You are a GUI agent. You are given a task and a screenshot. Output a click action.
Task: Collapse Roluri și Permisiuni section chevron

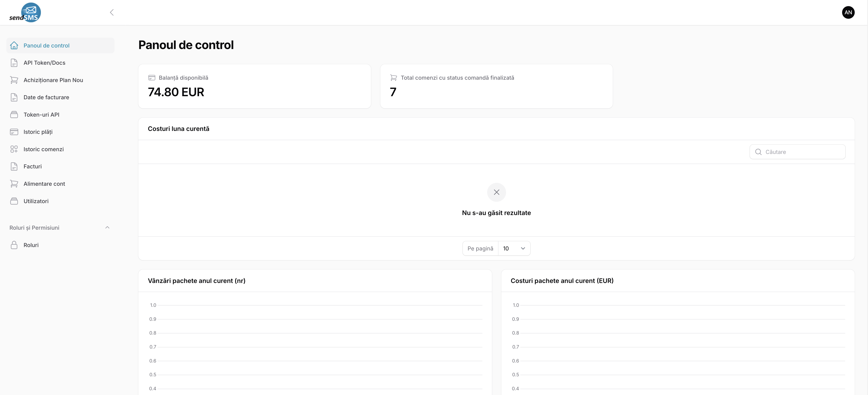coord(107,228)
